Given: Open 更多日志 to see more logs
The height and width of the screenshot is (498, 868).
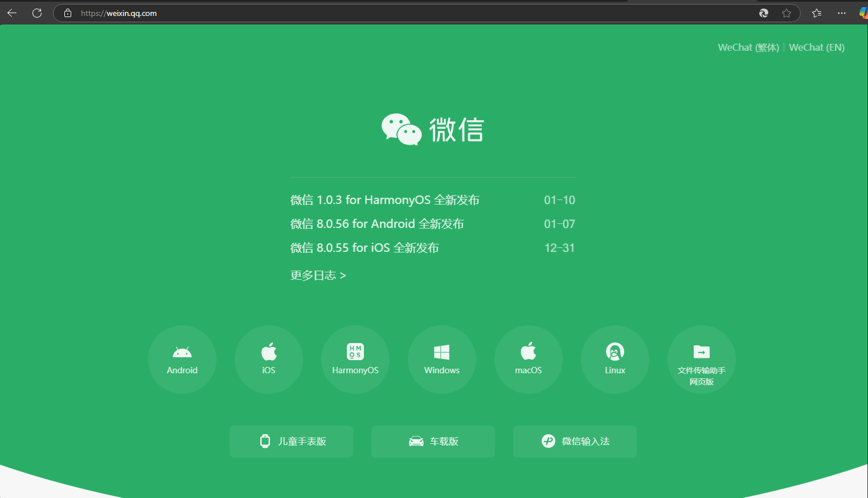Looking at the screenshot, I should pos(318,275).
